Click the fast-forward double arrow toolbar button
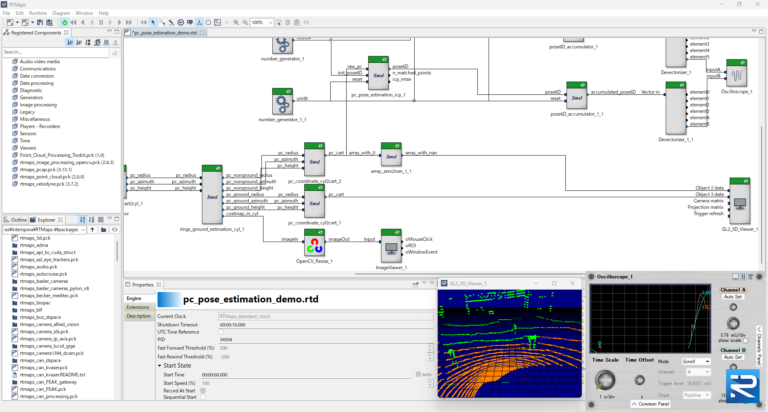The width and height of the screenshot is (768, 412). [129, 23]
